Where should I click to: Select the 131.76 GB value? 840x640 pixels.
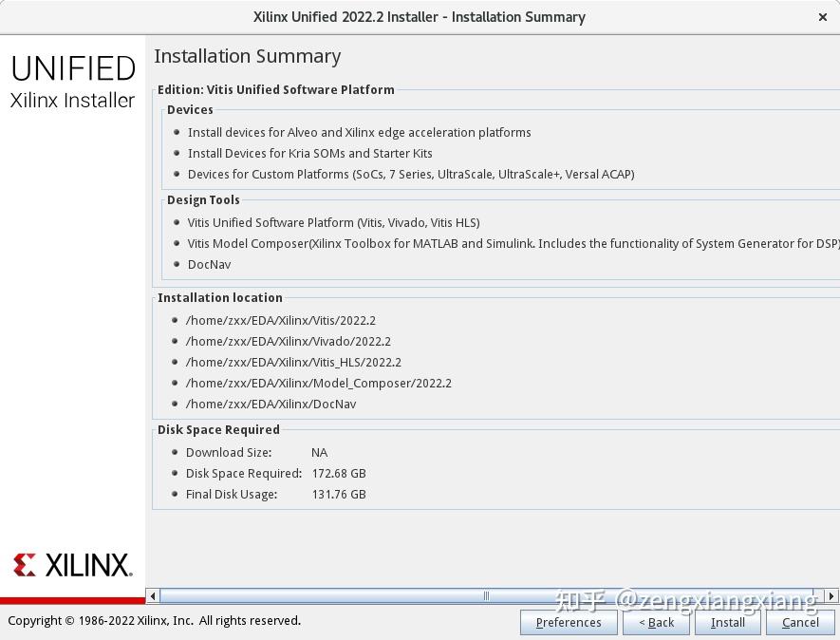point(339,494)
